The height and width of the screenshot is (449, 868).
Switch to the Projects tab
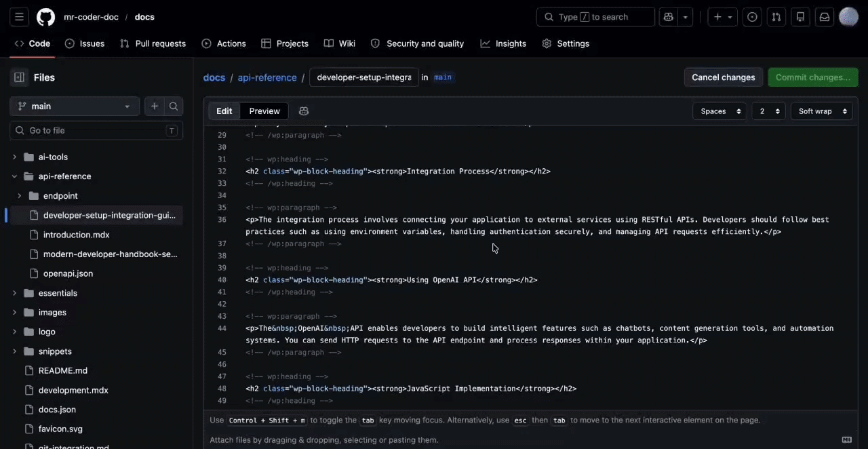click(285, 43)
